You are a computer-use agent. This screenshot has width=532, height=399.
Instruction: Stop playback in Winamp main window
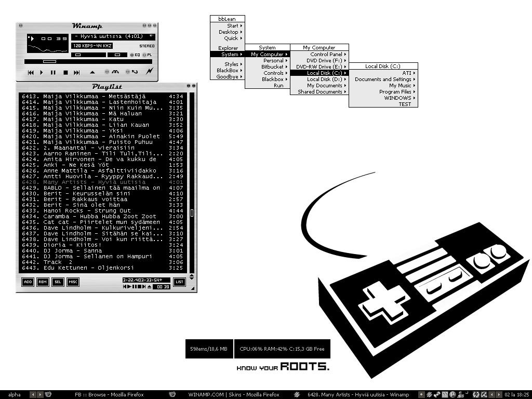(66, 72)
